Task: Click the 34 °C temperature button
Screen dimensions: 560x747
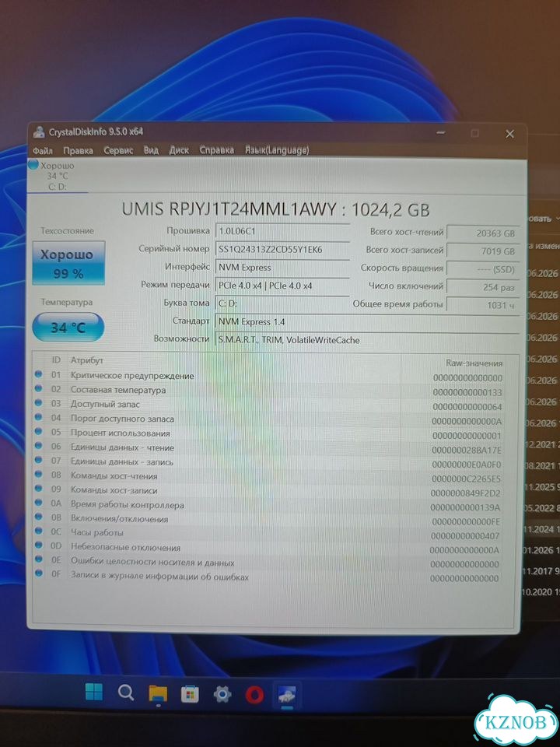Action: 68,328
